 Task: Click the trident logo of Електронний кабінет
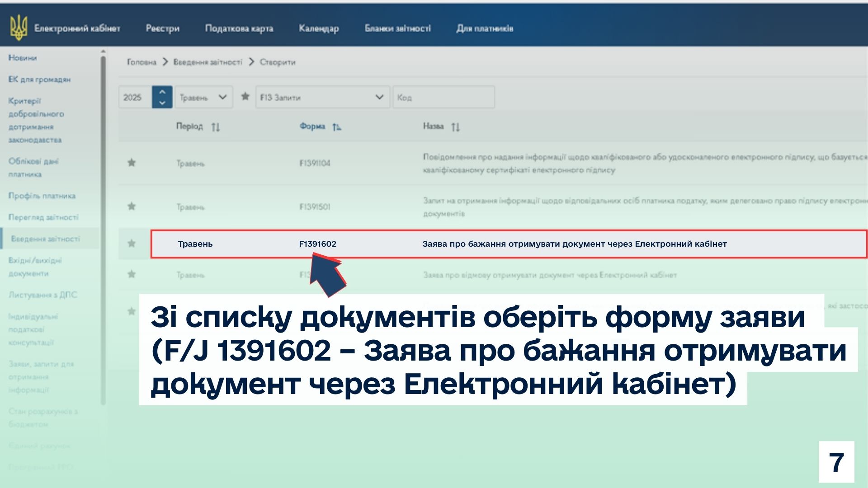point(19,28)
